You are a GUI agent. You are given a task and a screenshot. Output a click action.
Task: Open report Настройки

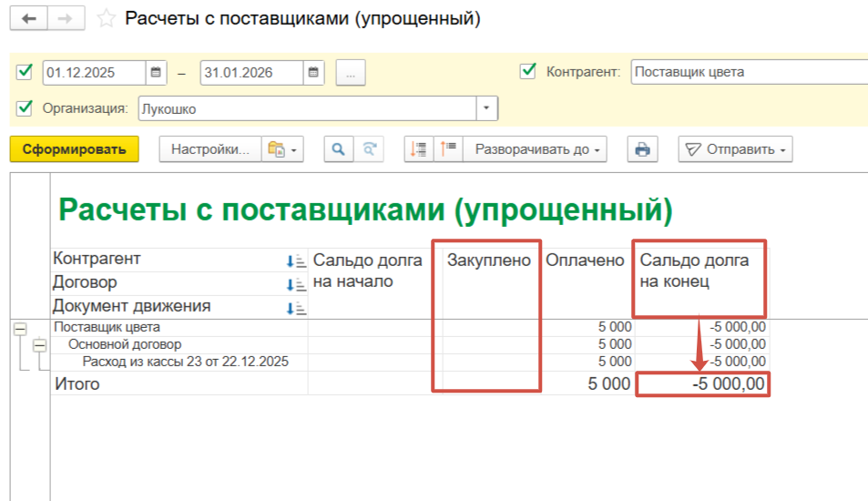210,149
